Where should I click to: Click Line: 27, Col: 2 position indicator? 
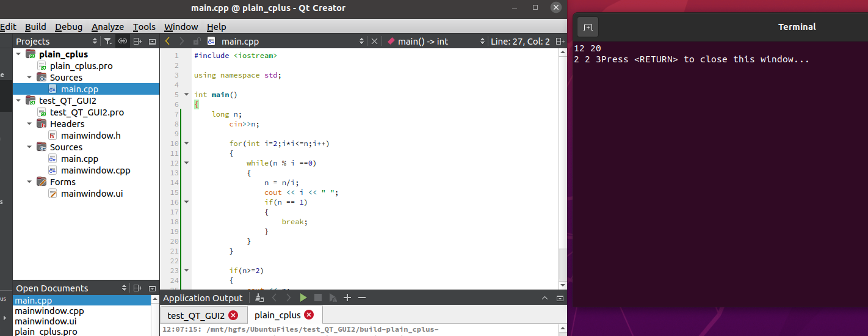pos(520,41)
